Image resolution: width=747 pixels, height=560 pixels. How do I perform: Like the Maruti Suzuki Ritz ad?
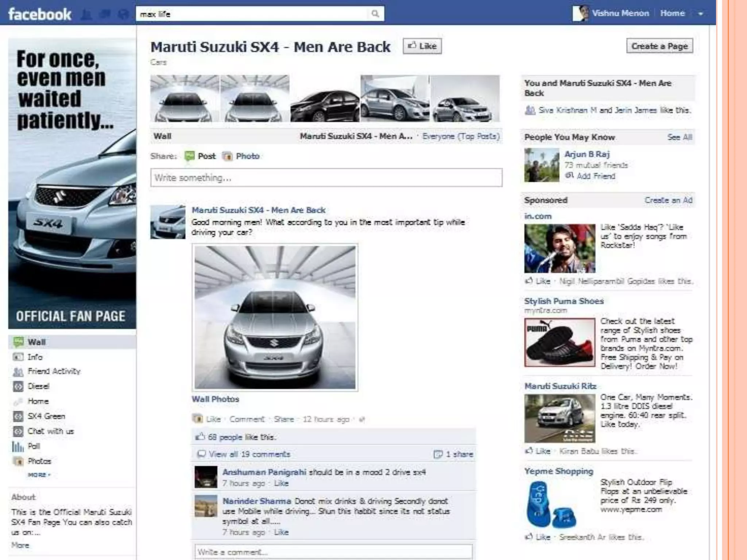tap(542, 451)
